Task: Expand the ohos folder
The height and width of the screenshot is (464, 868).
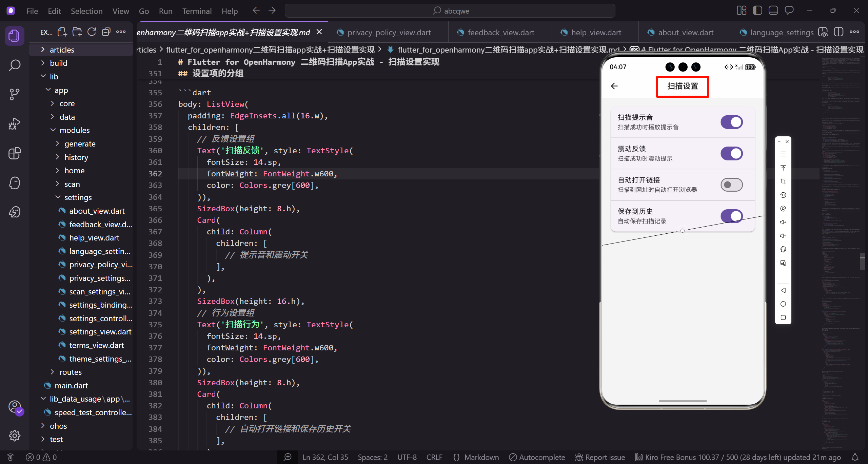Action: click(x=81, y=426)
